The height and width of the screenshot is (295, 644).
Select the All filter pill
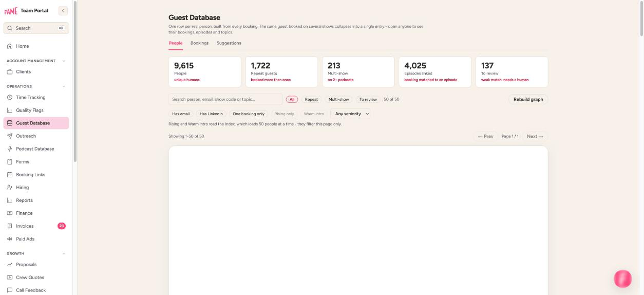[x=292, y=100]
